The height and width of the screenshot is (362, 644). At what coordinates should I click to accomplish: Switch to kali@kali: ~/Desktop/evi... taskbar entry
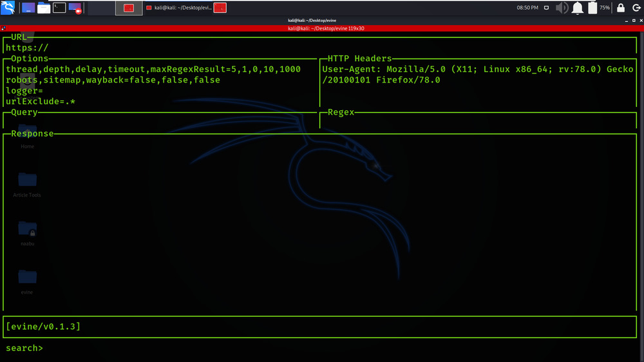(x=180, y=8)
